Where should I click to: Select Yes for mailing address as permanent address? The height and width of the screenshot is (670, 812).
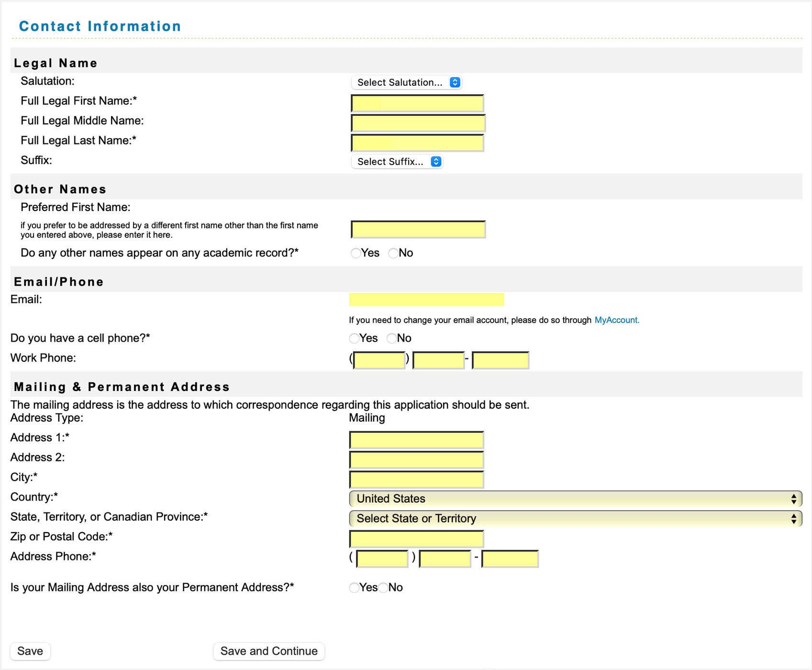[x=354, y=588]
